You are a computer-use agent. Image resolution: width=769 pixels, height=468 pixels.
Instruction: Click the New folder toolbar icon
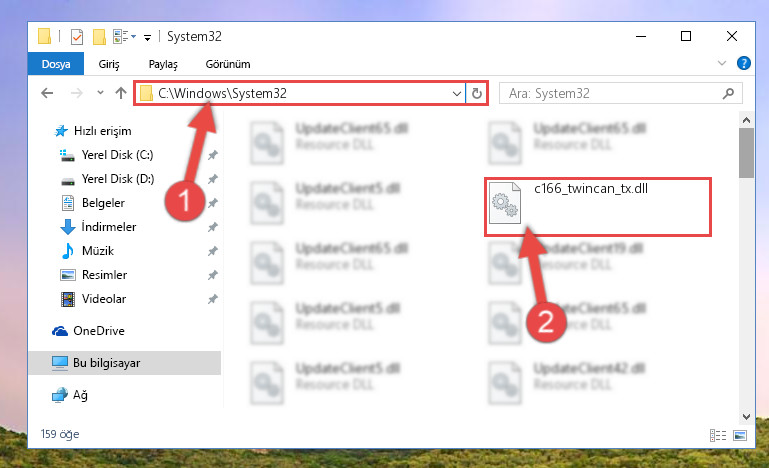coord(99,37)
